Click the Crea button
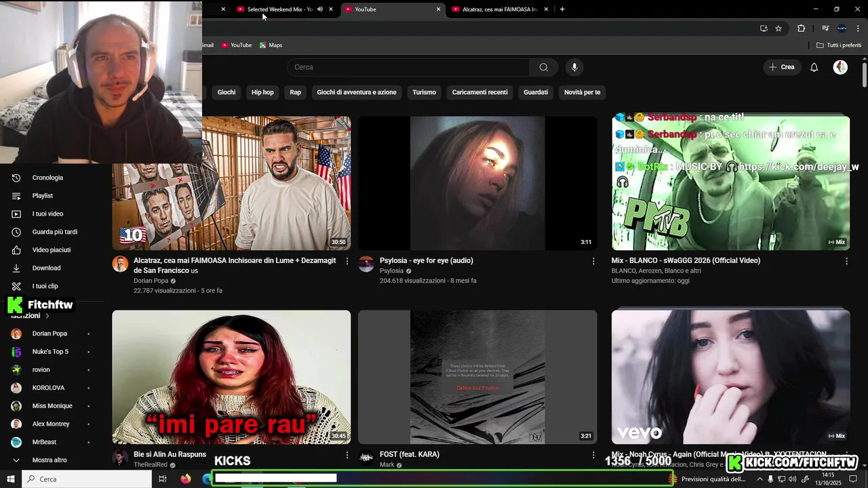Screen dimensions: 868x488 point(781,67)
